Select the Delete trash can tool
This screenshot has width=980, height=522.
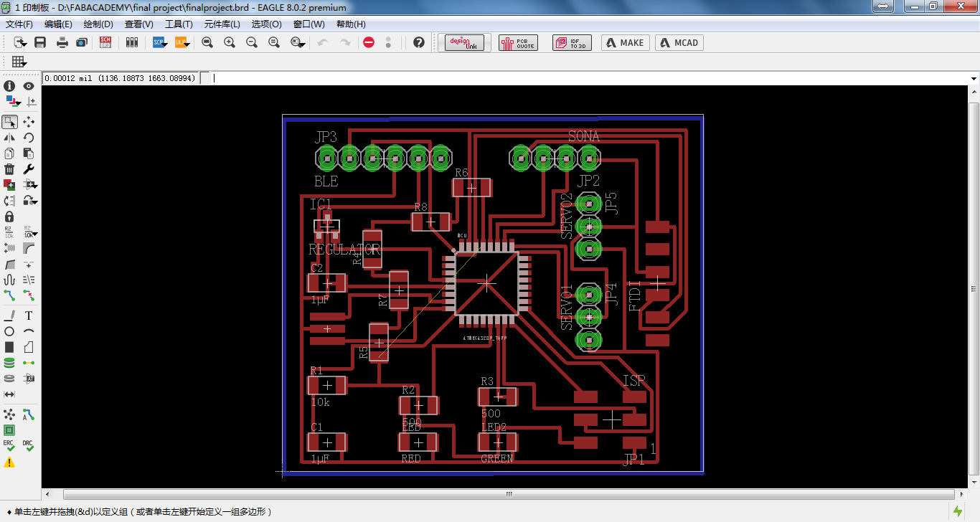9,169
